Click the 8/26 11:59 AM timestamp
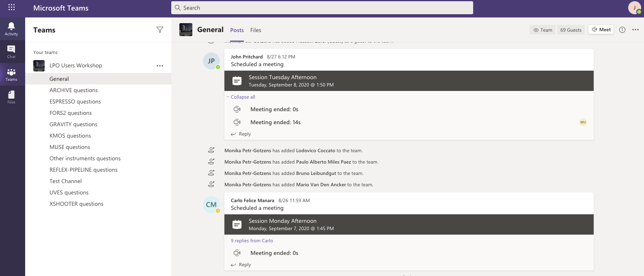The image size is (644, 276). [294, 201]
